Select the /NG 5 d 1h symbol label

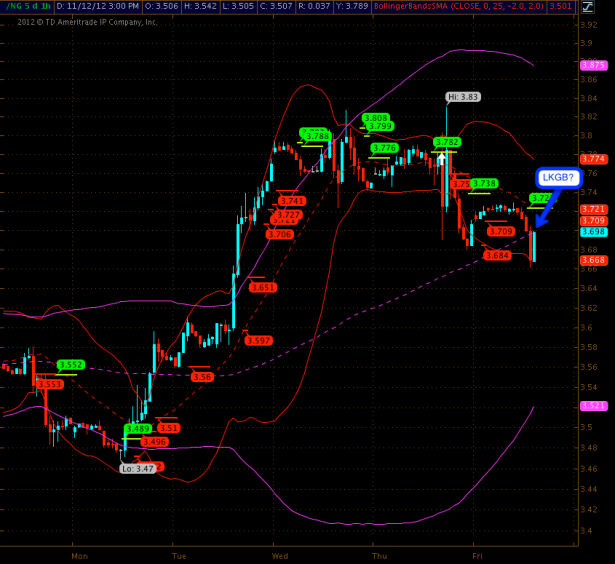pos(27,6)
